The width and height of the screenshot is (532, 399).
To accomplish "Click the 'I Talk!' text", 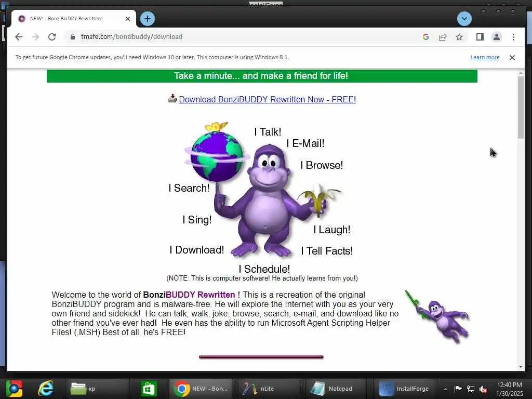I will (268, 132).
